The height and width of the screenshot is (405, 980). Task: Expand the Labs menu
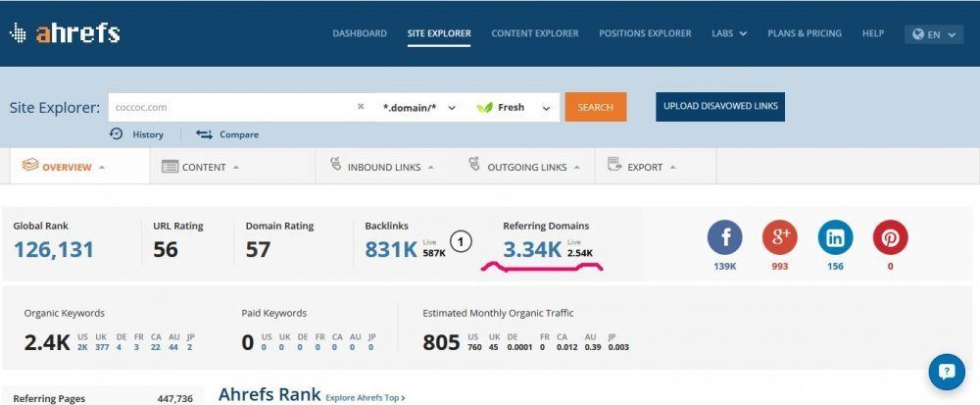[729, 33]
